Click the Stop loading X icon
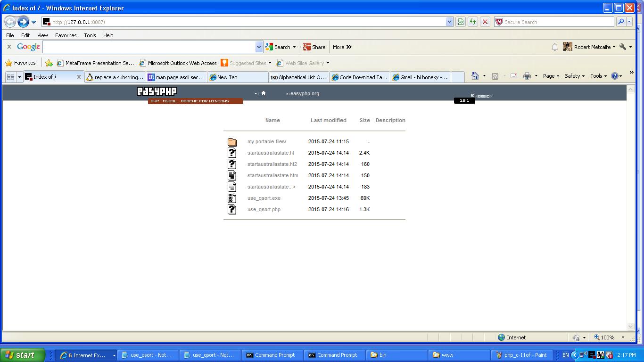This screenshot has height=362, width=644. 485,22
